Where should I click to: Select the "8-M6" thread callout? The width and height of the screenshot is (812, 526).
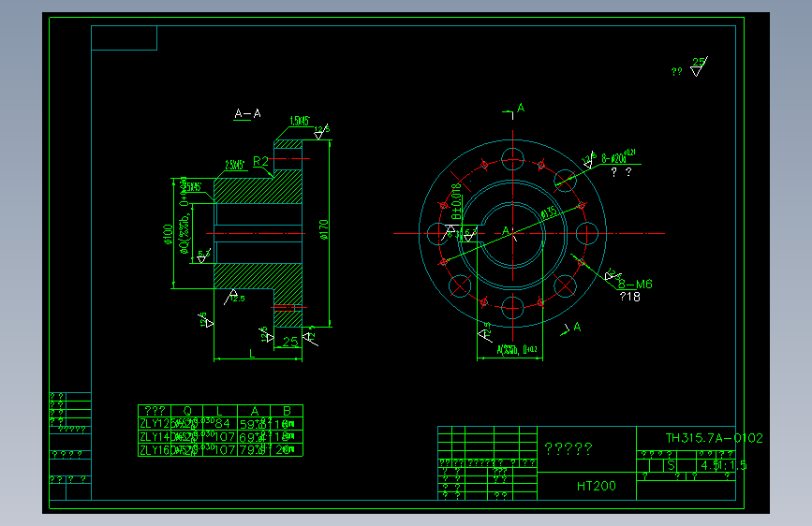635,285
